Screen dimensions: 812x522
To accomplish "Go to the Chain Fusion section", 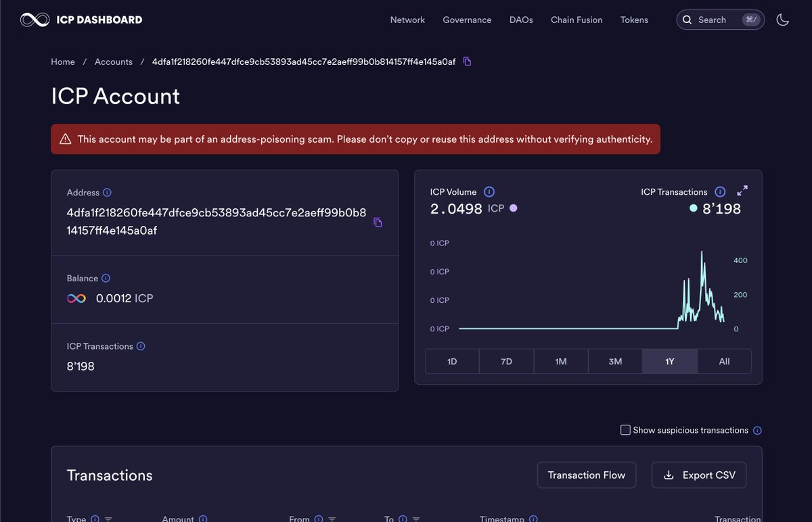I will point(577,20).
